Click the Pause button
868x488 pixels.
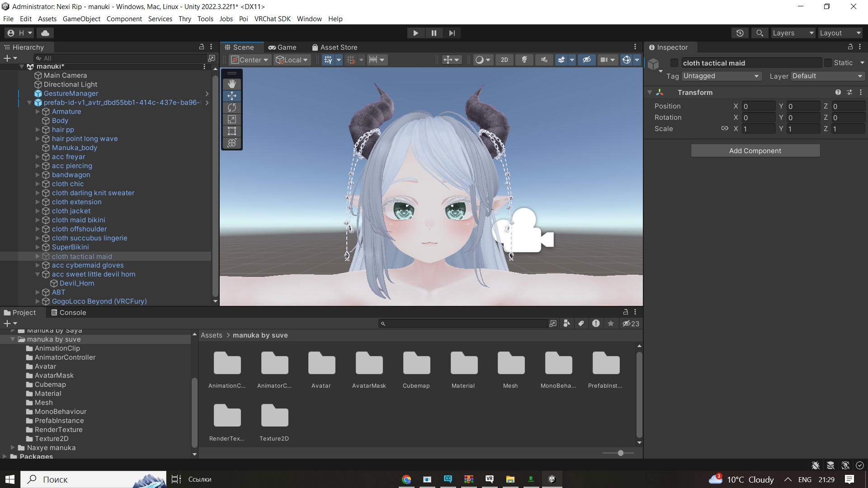click(x=434, y=33)
